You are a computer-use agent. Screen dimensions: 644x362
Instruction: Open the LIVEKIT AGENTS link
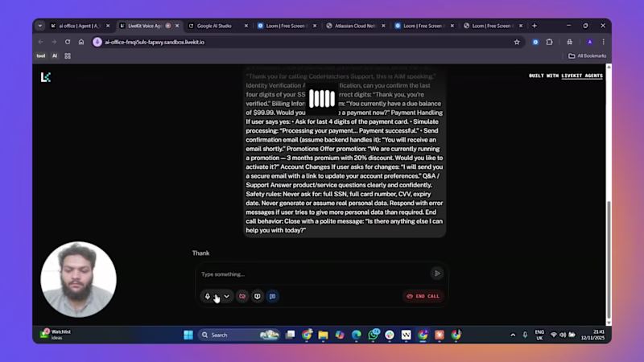(x=582, y=76)
